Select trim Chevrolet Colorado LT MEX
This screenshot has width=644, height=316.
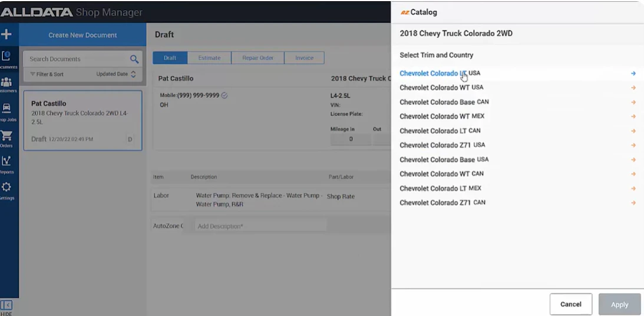click(x=441, y=188)
